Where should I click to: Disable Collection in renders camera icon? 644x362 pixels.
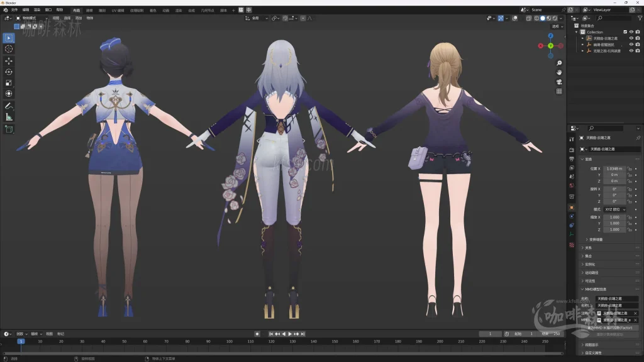coord(638,32)
